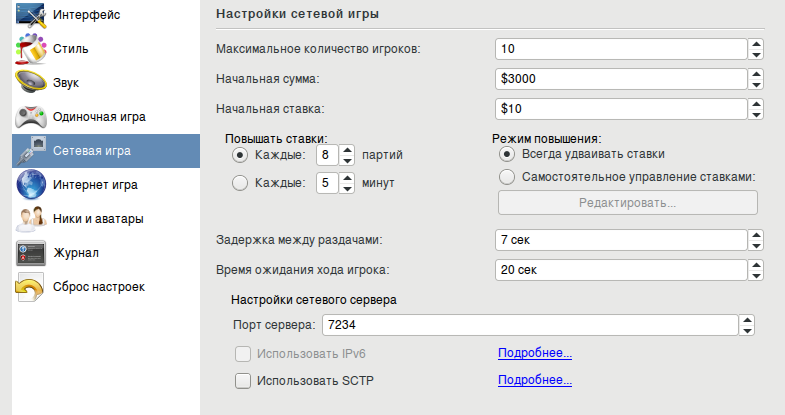Image resolution: width=785 pixels, height=415 pixels.
Task: Open the Журнал section label
Action: coord(76,253)
